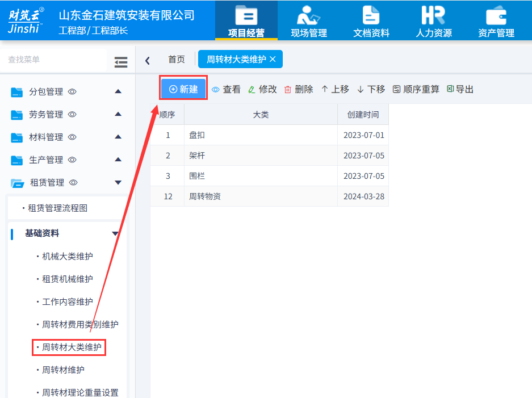Expand the 生产管理 menu arrow
Screen dimensions: 532x398
pos(118,160)
